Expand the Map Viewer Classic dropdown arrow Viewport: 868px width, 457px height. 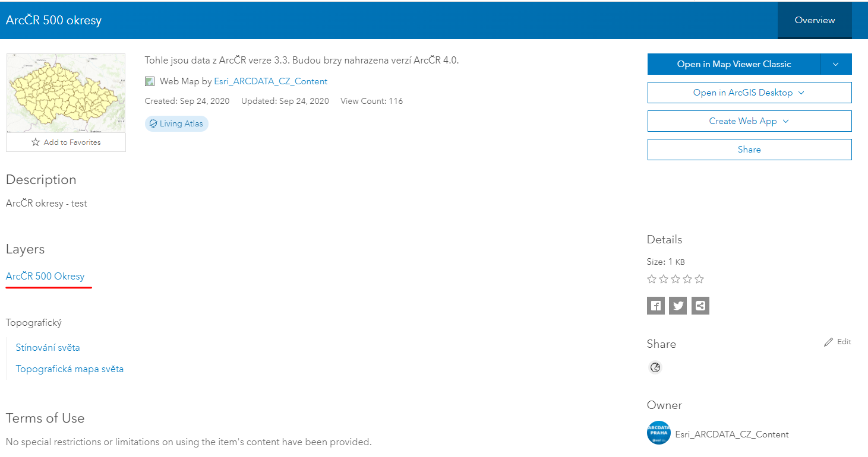pyautogui.click(x=836, y=64)
